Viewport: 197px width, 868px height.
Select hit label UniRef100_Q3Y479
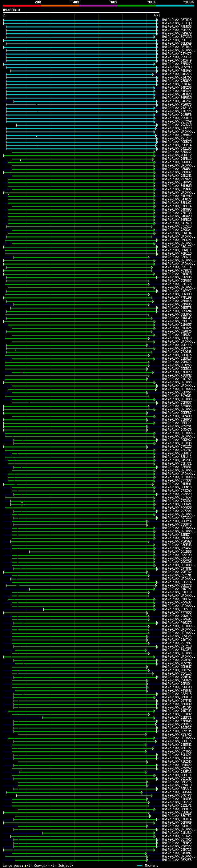pos(177,54)
